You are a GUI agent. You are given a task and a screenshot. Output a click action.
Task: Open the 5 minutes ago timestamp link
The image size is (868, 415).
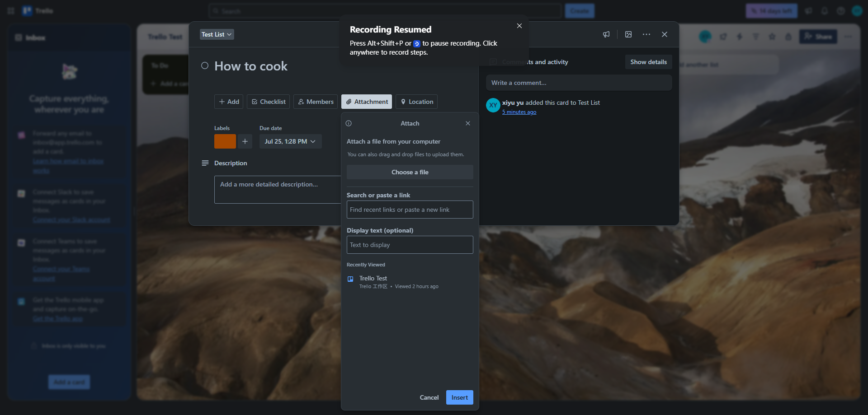tap(519, 112)
